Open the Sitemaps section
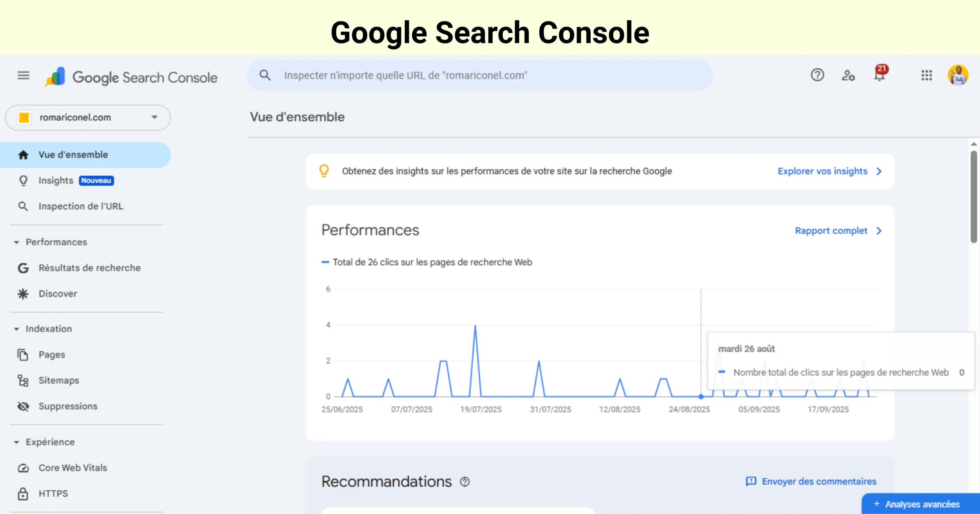The width and height of the screenshot is (980, 514). tap(59, 380)
